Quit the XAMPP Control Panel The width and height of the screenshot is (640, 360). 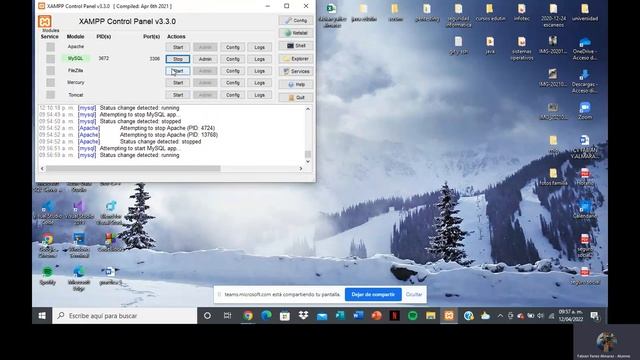[x=296, y=98]
